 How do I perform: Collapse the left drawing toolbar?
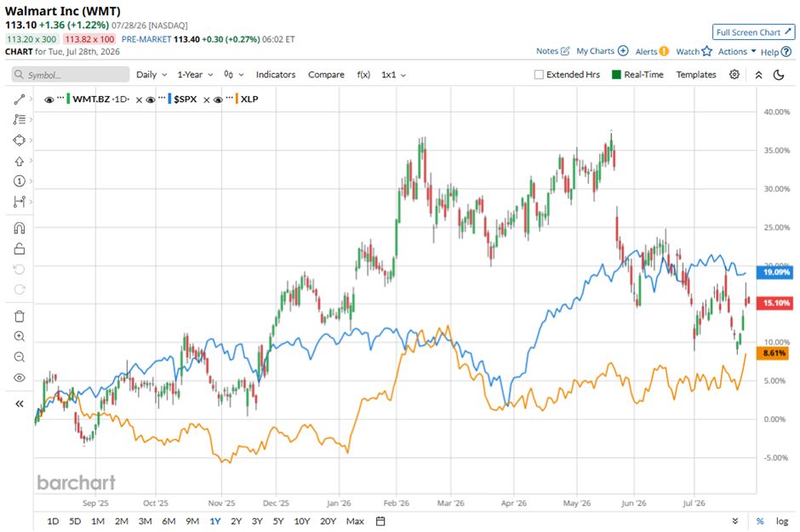pyautogui.click(x=20, y=404)
